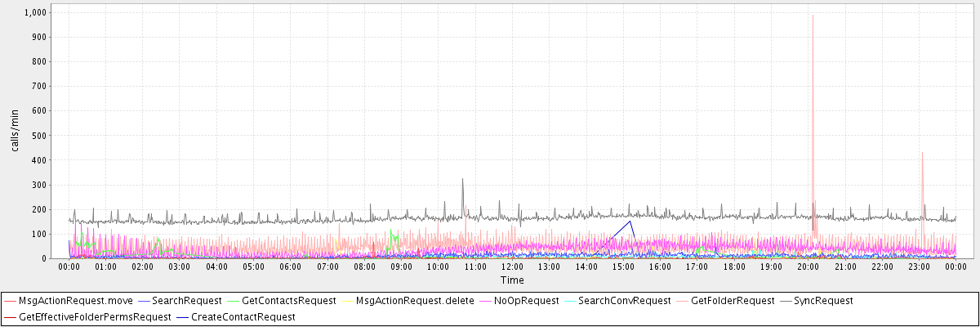Click the 12:00 label on the time axis

pos(512,267)
